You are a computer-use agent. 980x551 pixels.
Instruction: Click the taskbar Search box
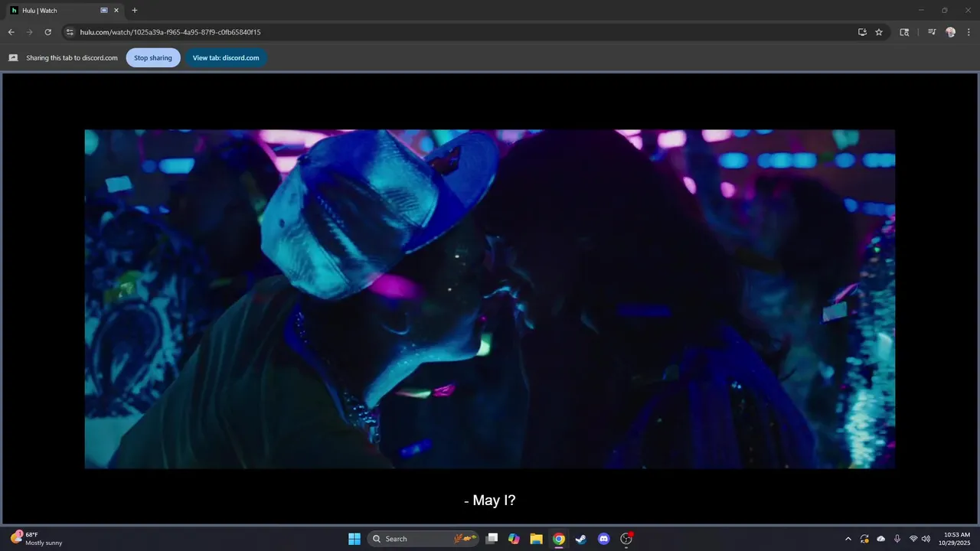423,539
